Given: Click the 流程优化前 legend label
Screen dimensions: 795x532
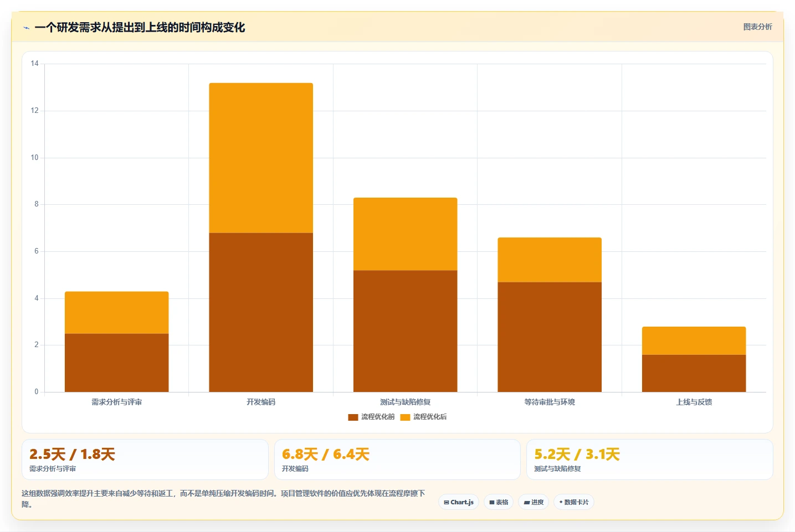Looking at the screenshot, I should click(378, 417).
